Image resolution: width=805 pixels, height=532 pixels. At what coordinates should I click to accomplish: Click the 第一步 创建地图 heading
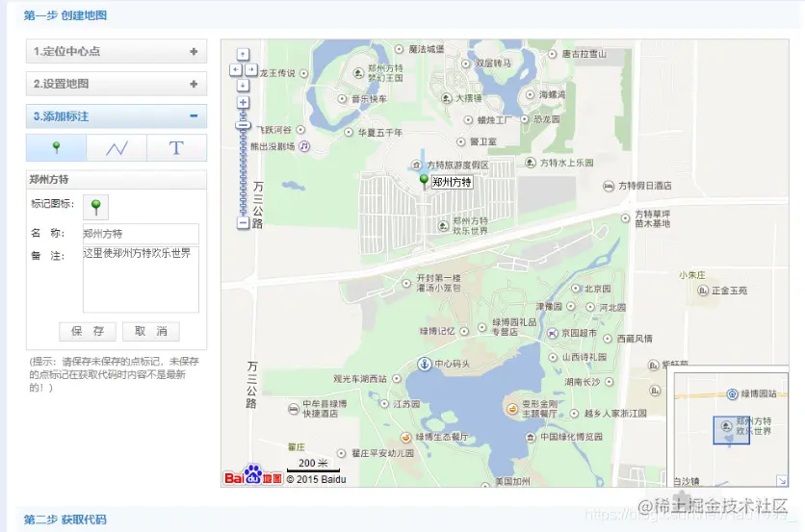pyautogui.click(x=65, y=15)
